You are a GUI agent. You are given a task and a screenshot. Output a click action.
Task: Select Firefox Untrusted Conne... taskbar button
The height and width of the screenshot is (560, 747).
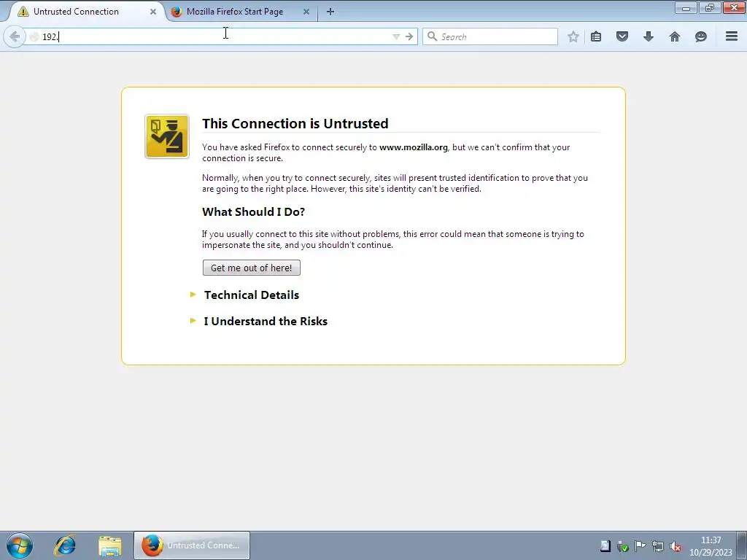(x=192, y=545)
